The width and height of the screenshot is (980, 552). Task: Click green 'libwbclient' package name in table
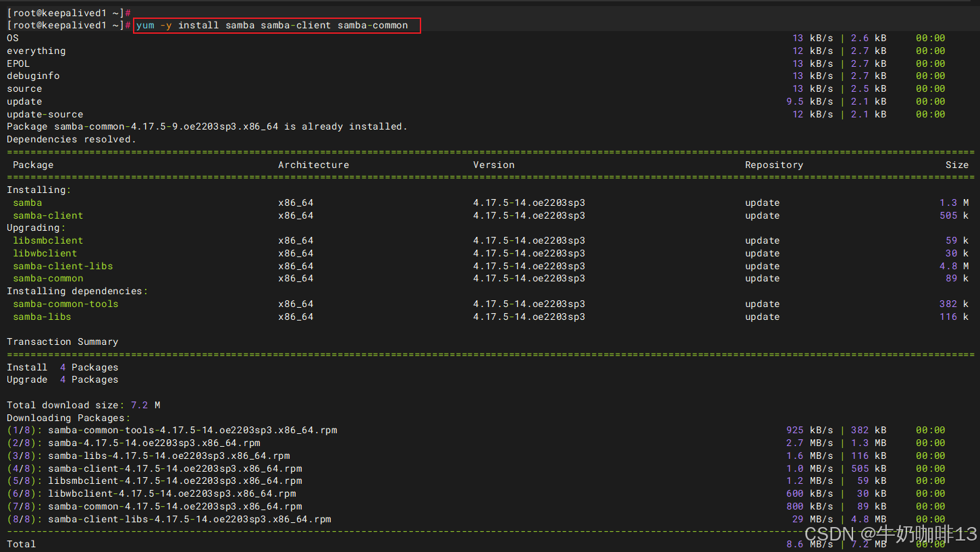click(x=45, y=254)
